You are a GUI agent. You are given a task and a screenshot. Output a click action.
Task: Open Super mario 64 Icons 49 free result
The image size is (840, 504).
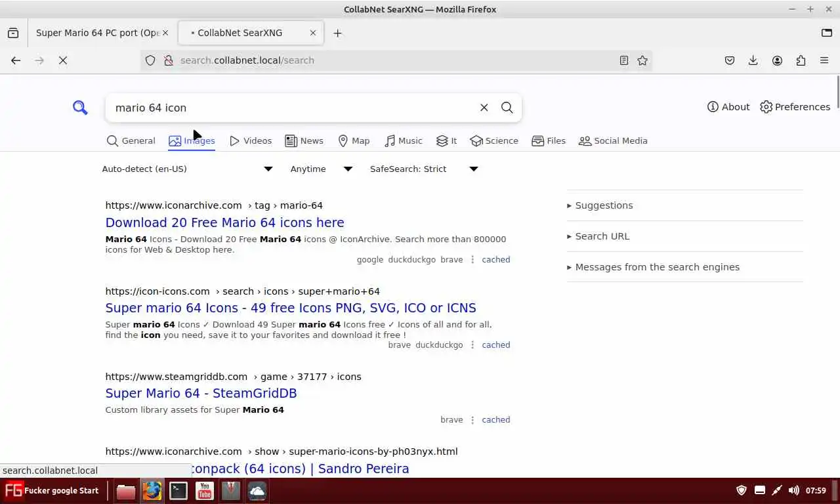click(291, 308)
